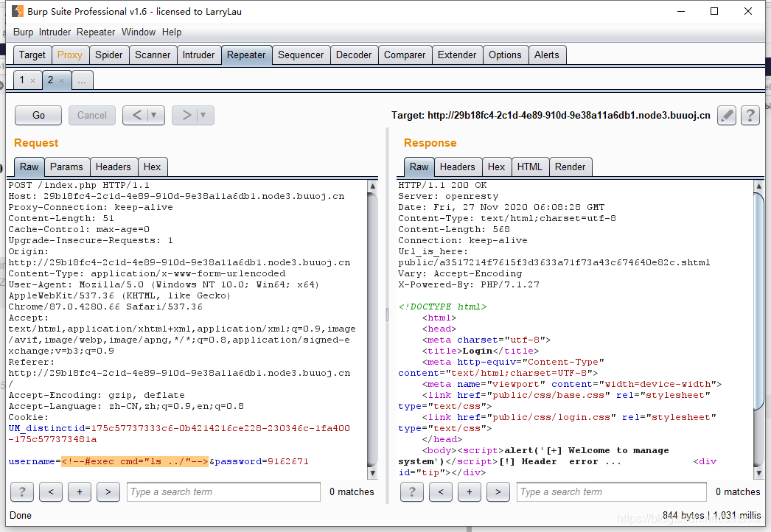Image resolution: width=771 pixels, height=532 pixels.
Task: Select Repeater sub-tab 1
Action: (22, 80)
